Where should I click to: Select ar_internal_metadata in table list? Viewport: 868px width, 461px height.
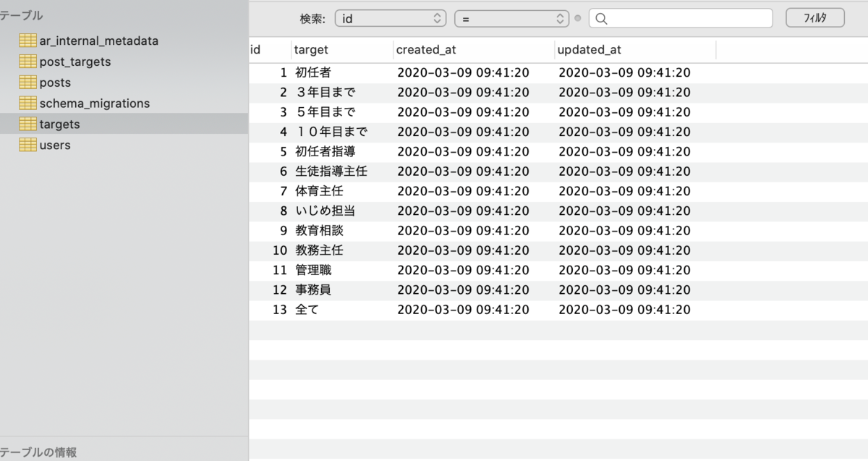[99, 41]
